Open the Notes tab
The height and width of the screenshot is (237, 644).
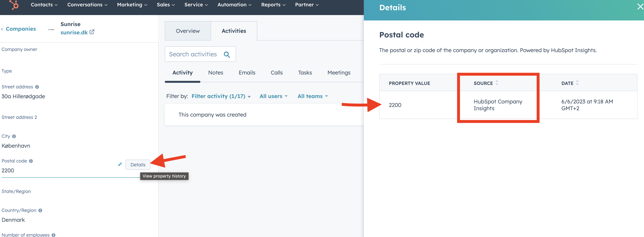click(215, 73)
